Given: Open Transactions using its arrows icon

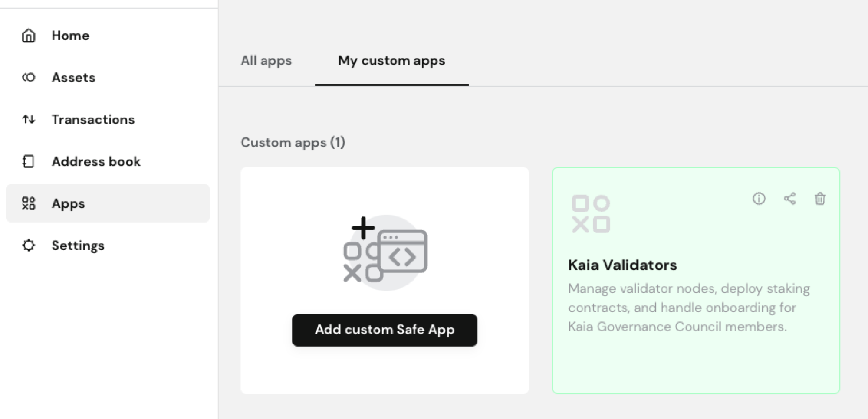Looking at the screenshot, I should coord(29,119).
